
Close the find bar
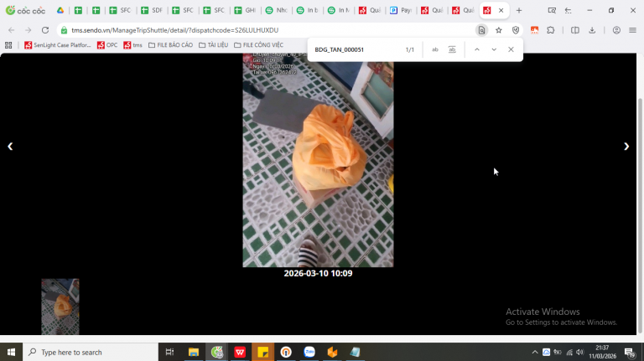[511, 49]
